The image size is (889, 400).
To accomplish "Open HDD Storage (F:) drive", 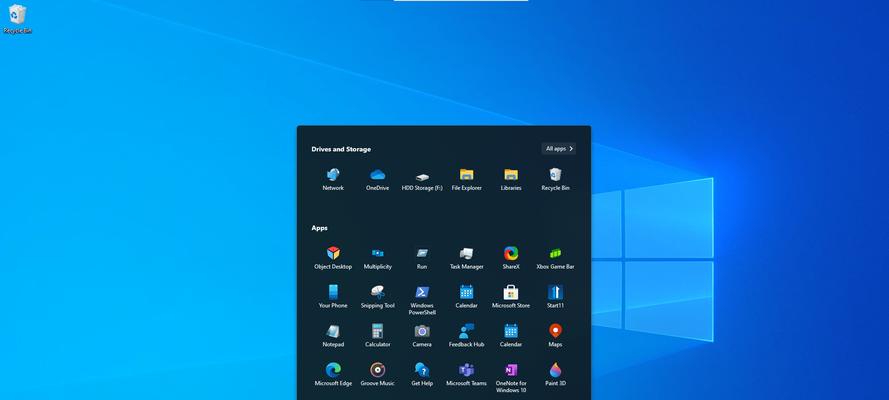I will (422, 180).
